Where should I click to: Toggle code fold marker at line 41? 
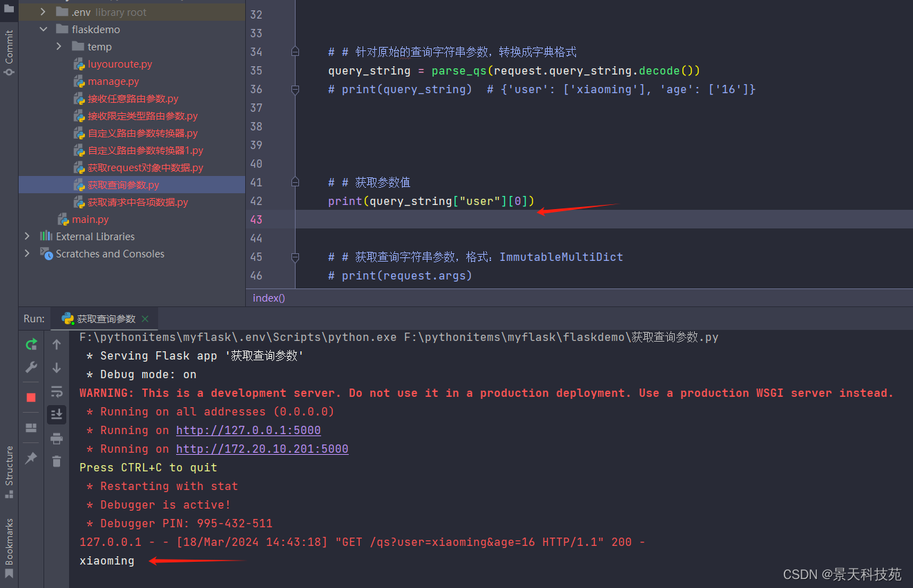295,182
